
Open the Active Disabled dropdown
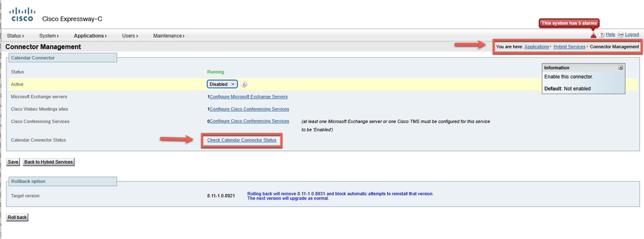pos(222,84)
